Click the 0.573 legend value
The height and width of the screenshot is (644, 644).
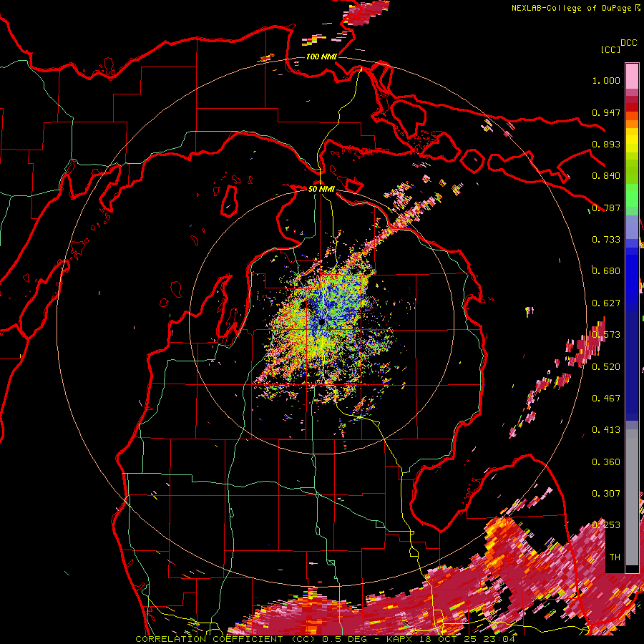tap(606, 335)
